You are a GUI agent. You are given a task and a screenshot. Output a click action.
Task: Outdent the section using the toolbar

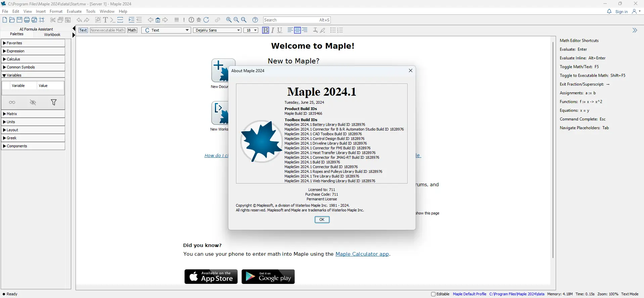[139, 20]
